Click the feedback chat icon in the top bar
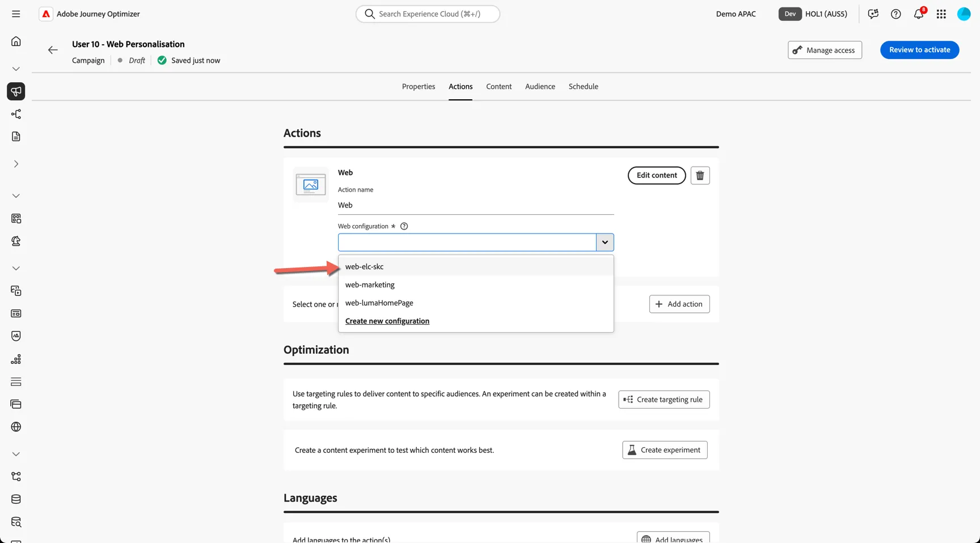Screen dimensions: 980x543 [873, 14]
